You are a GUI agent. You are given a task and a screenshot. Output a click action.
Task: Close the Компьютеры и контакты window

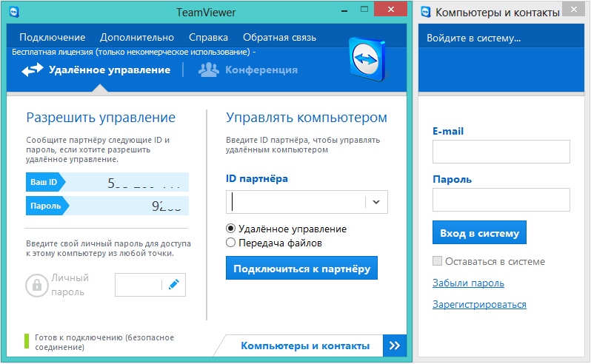coord(574,10)
